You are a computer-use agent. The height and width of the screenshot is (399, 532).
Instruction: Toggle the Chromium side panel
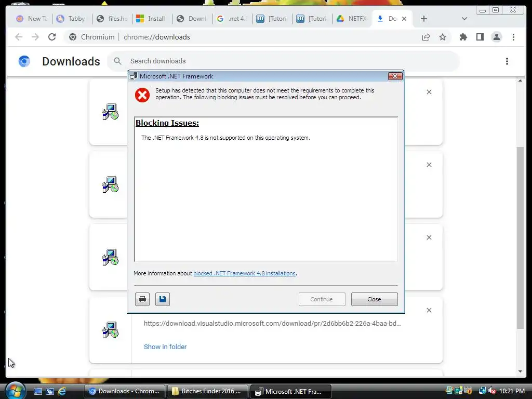(480, 37)
